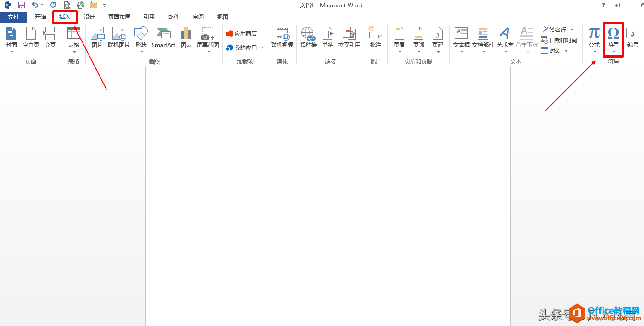Open the 应用商店 app store
Image resolution: width=644 pixels, height=326 pixels.
[242, 34]
